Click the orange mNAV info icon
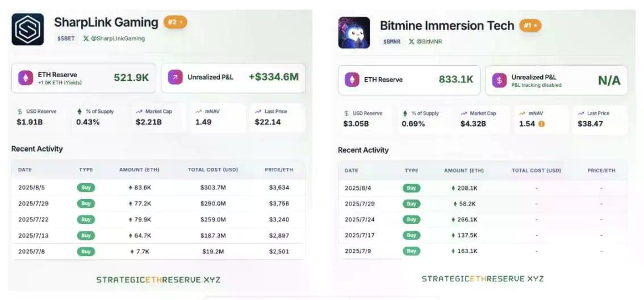 coord(541,124)
